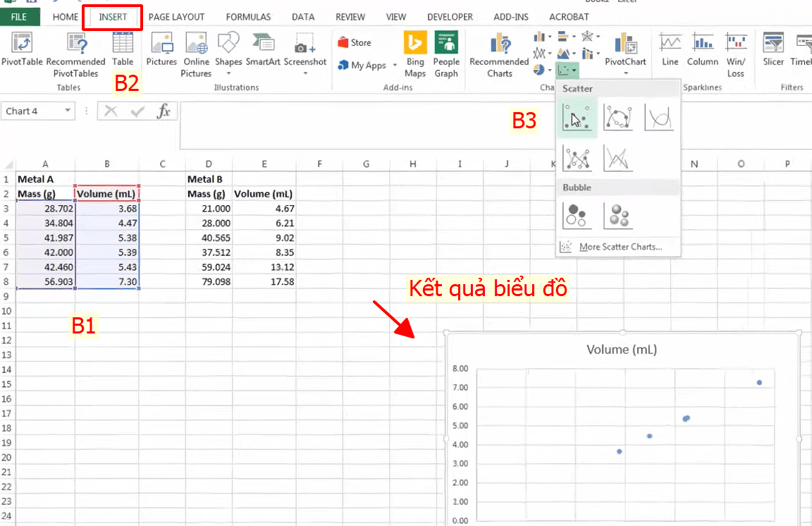Choose Scatter with Smooth Lines and Markers
Viewport: 812px width, 526px height.
[x=618, y=117]
